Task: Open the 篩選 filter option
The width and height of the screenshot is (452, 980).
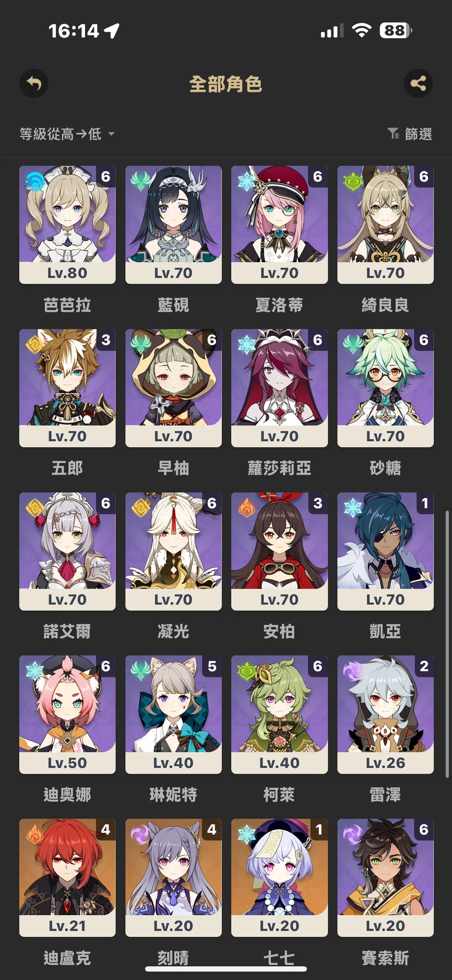Action: coord(410,134)
